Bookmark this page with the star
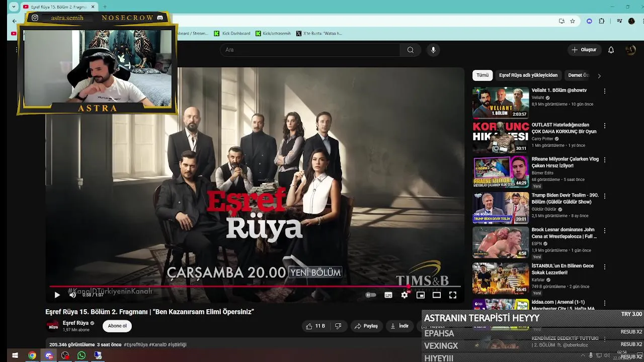This screenshot has width=644, height=362. pyautogui.click(x=573, y=21)
